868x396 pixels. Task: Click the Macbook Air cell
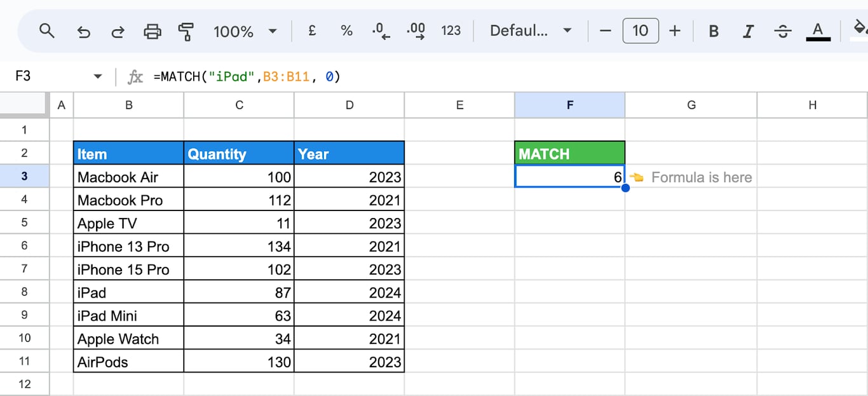(x=128, y=177)
